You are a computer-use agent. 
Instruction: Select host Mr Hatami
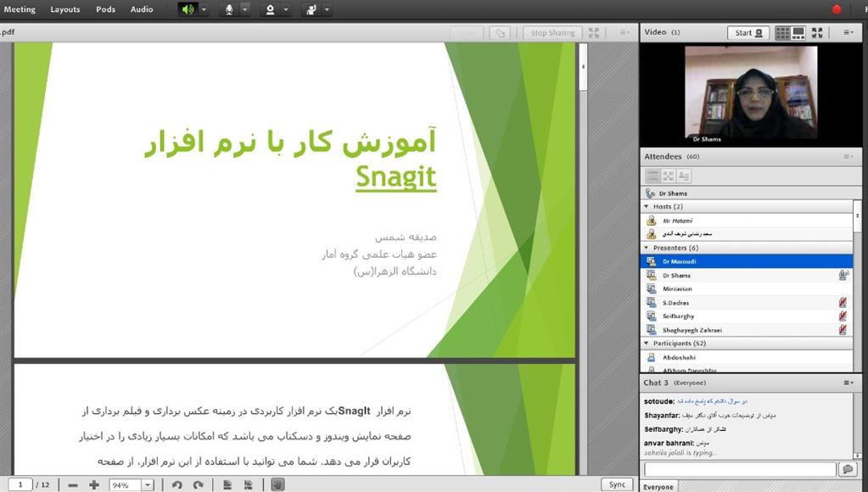tap(747, 221)
